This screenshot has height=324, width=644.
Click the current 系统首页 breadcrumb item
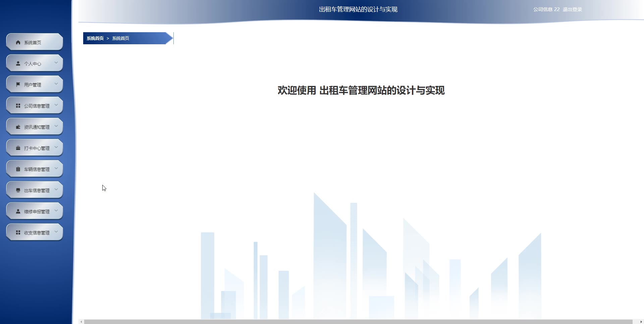[x=121, y=38]
